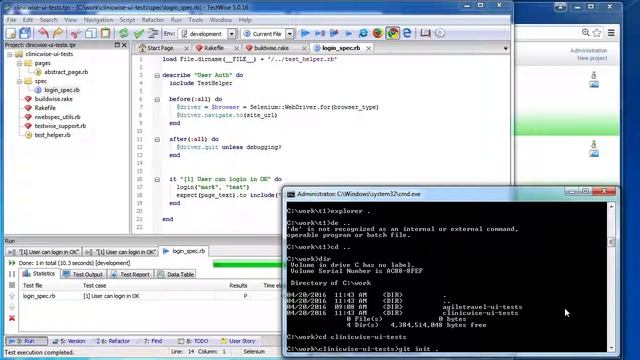Select the Edge browser icon
Screen dimensions: 640x360
(407, 33)
